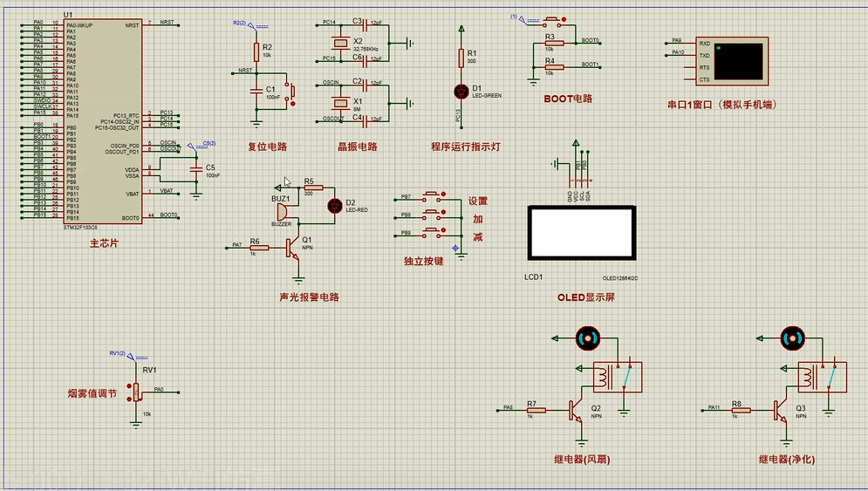Select the purifier motor above relay Q3
The image size is (868, 491).
pyautogui.click(x=792, y=338)
